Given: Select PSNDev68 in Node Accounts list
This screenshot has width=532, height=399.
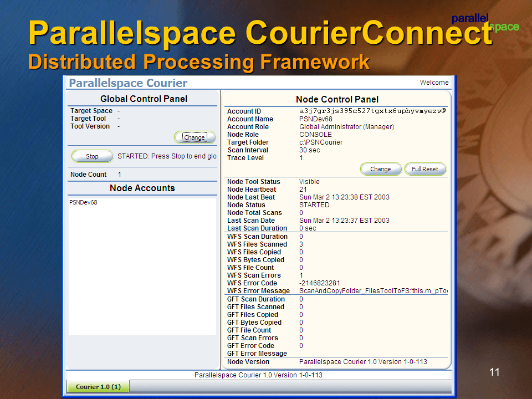Looking at the screenshot, I should [84, 203].
